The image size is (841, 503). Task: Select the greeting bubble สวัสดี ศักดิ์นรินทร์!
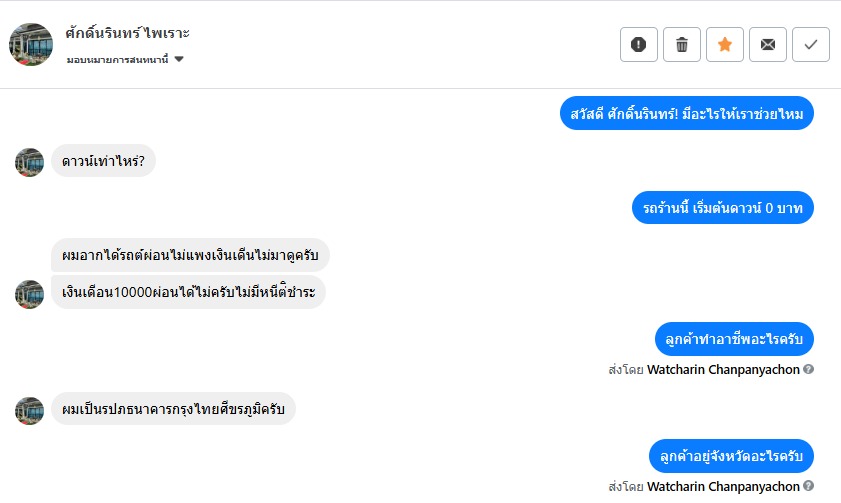click(686, 113)
